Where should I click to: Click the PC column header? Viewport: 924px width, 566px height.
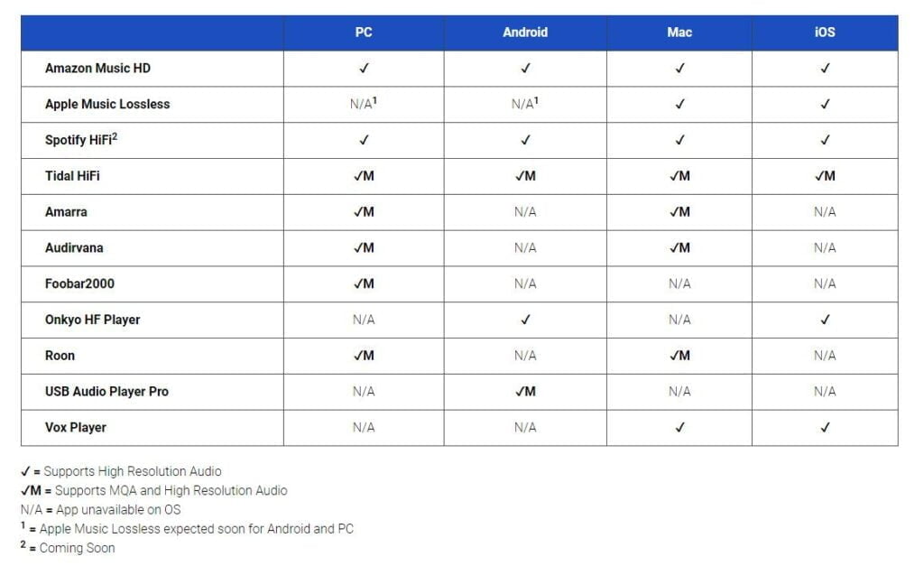(x=364, y=32)
